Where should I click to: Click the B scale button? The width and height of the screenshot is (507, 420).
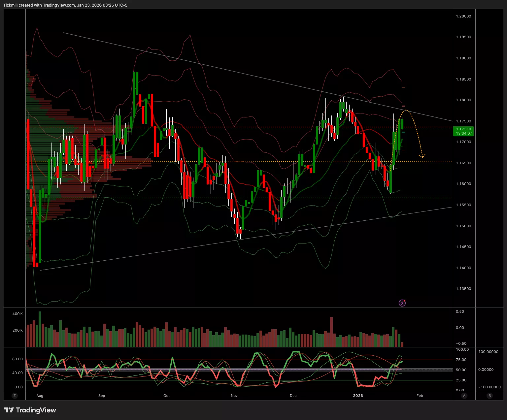pyautogui.click(x=490, y=396)
